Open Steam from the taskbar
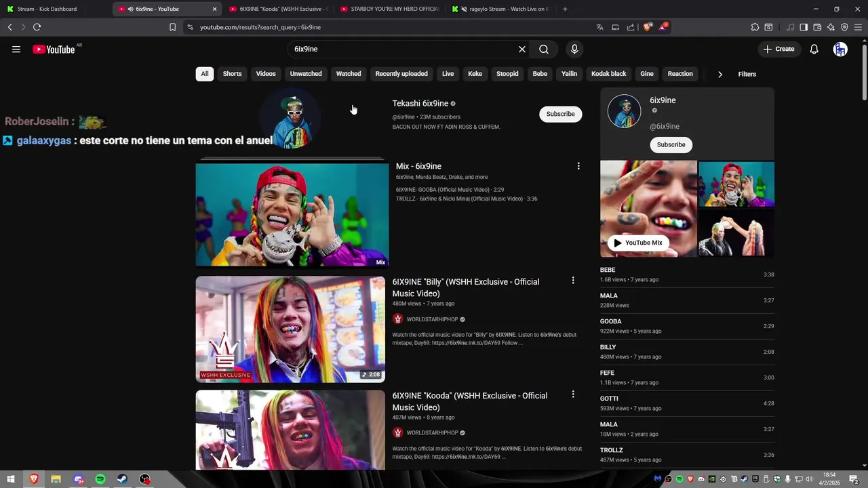868x488 pixels. 123,479
